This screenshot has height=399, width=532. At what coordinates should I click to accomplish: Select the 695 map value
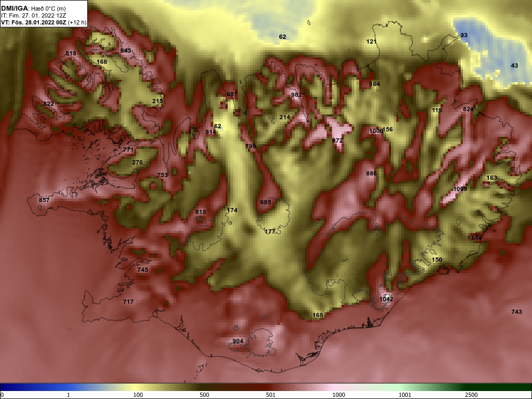(x=265, y=202)
